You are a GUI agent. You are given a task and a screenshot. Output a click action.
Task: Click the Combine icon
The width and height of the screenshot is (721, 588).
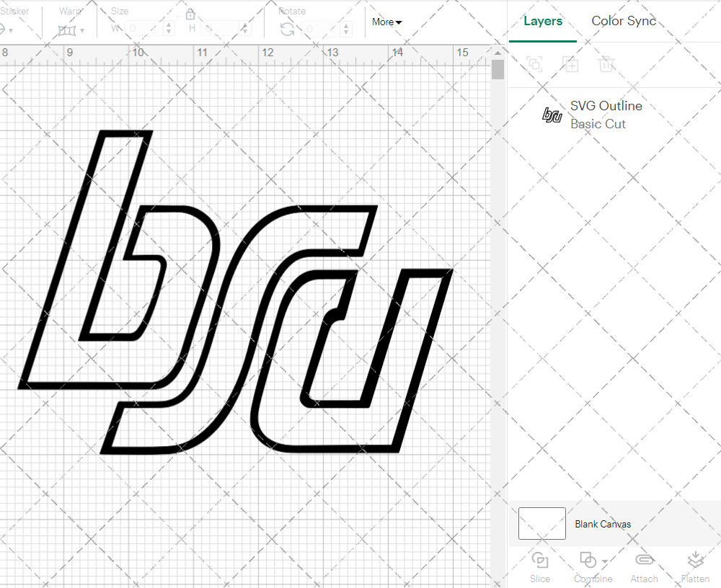588,560
